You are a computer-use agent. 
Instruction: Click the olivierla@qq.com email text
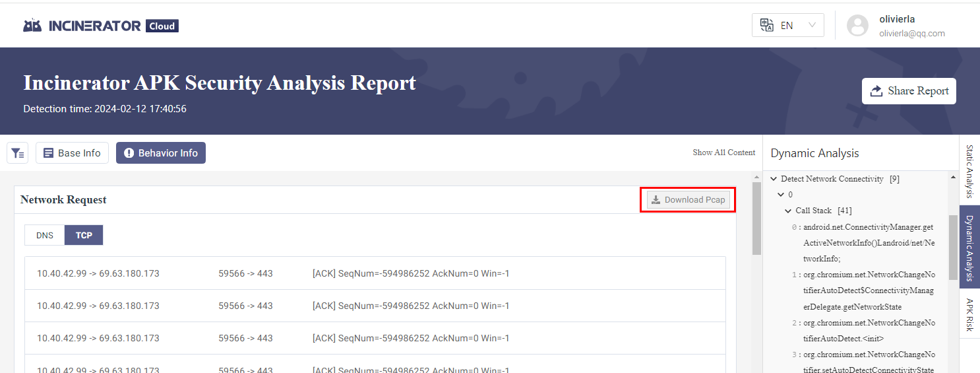[912, 33]
